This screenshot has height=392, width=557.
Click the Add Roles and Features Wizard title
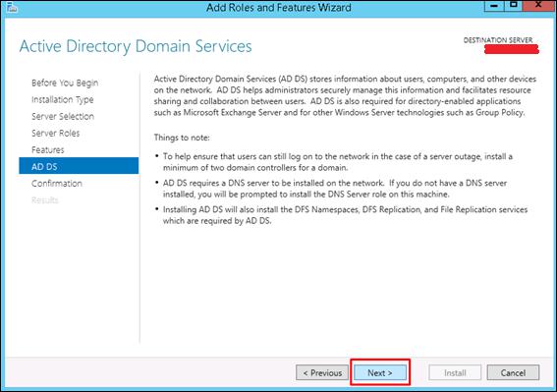coord(279,8)
